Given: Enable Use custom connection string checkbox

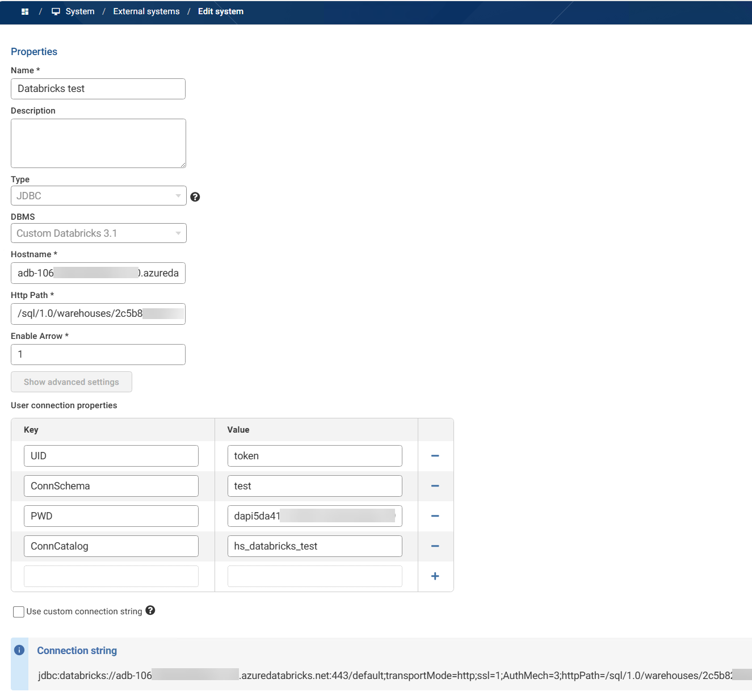Looking at the screenshot, I should 19,612.
